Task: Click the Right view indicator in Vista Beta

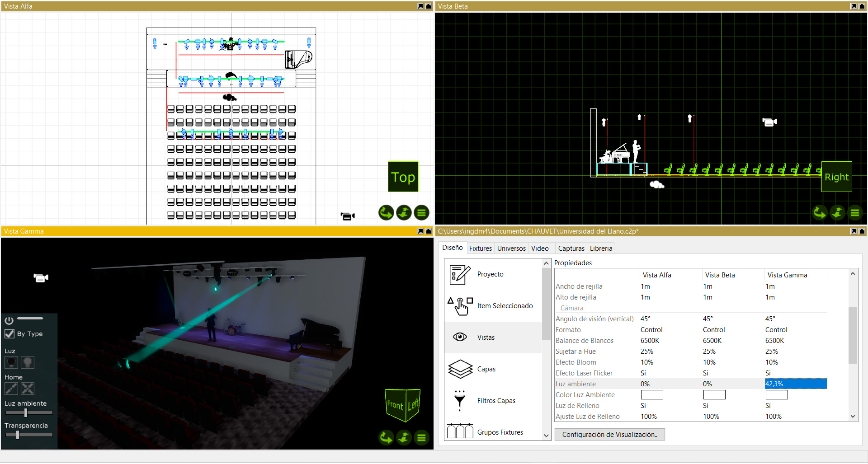Action: pyautogui.click(x=836, y=177)
